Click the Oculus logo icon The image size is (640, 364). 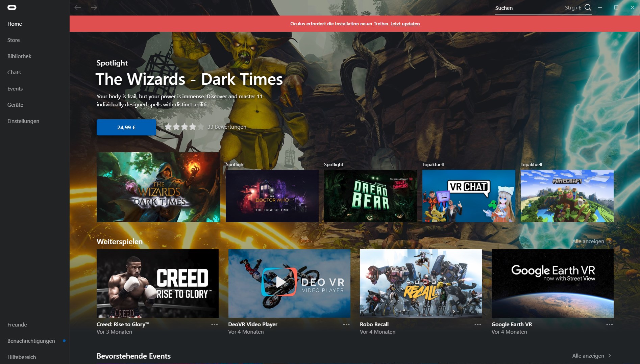coord(12,7)
